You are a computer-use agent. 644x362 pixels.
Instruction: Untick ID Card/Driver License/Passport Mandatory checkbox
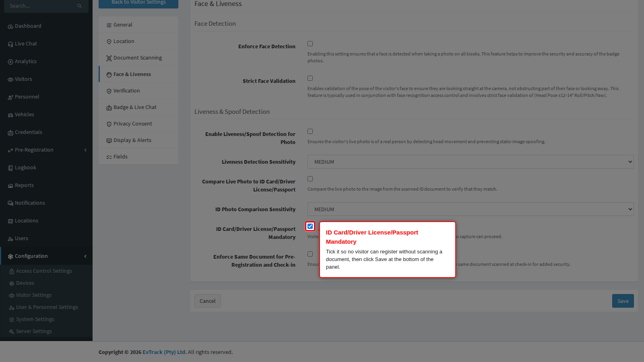click(310, 226)
